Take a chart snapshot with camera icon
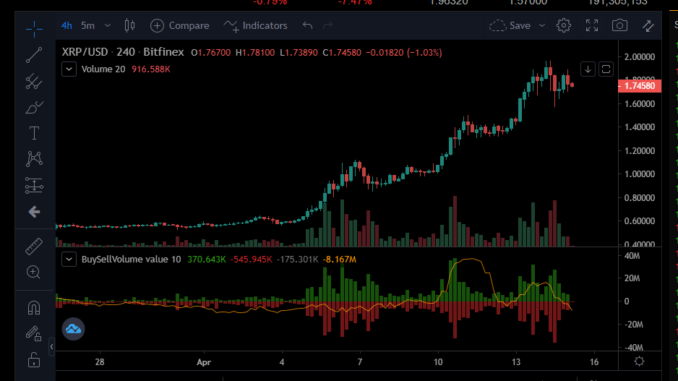678x381 pixels. [x=620, y=26]
